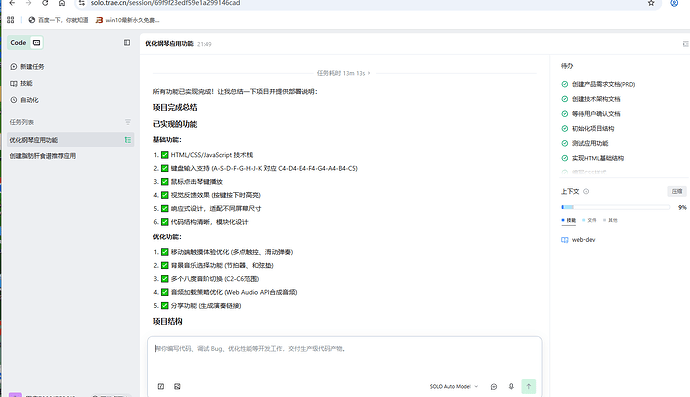This screenshot has height=397, width=690.
Task: Expand the 任务耗时 13m 13s details
Action: (x=344, y=73)
